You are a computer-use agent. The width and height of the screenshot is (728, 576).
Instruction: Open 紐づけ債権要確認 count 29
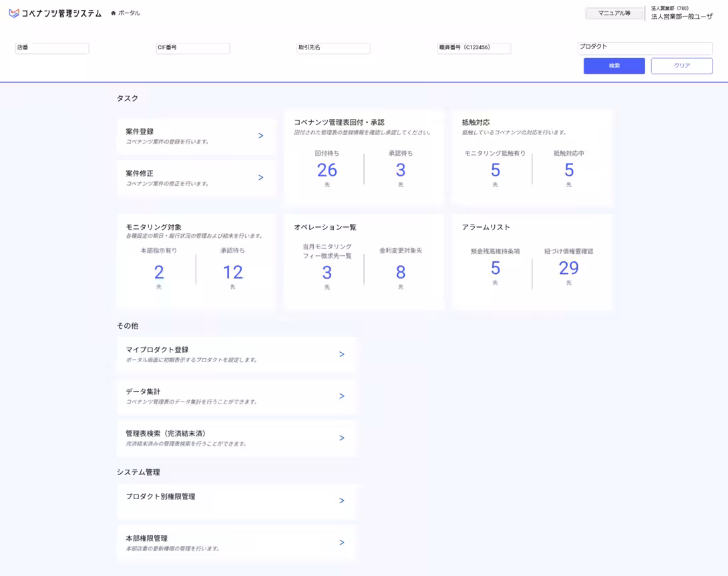pos(569,268)
